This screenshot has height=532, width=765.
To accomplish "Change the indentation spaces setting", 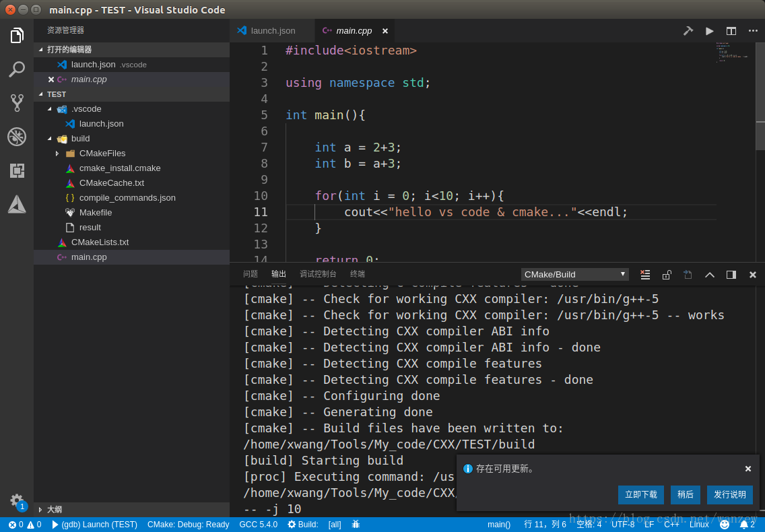I will 589,525.
